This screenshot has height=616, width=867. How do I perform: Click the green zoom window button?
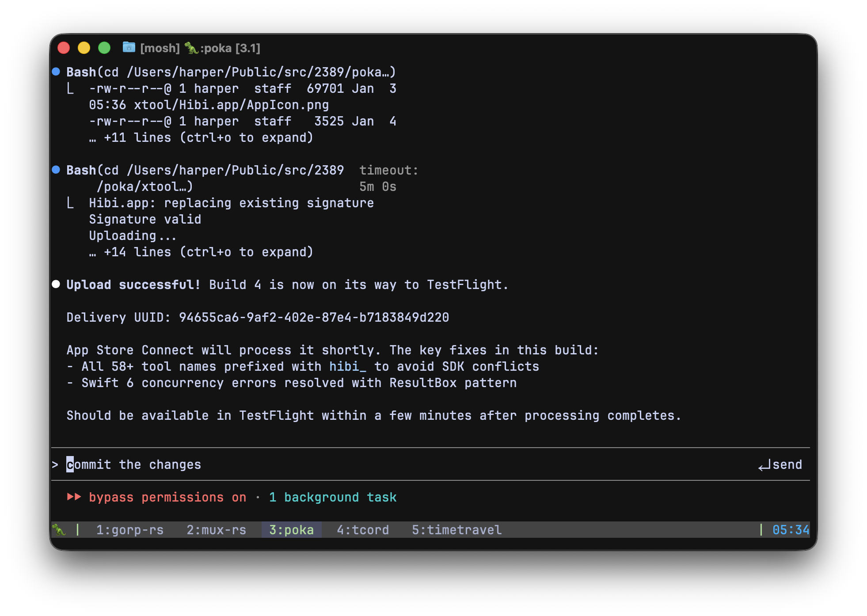click(104, 48)
